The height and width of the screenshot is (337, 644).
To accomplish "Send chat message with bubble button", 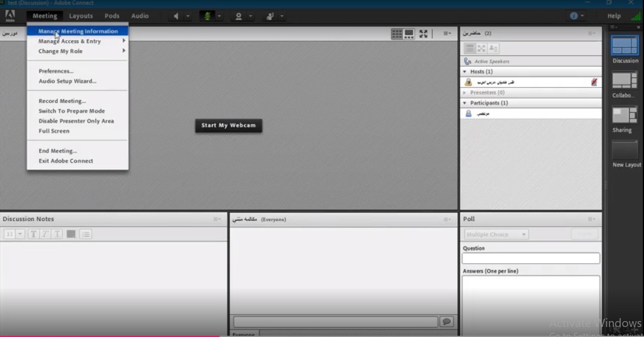I will (446, 321).
